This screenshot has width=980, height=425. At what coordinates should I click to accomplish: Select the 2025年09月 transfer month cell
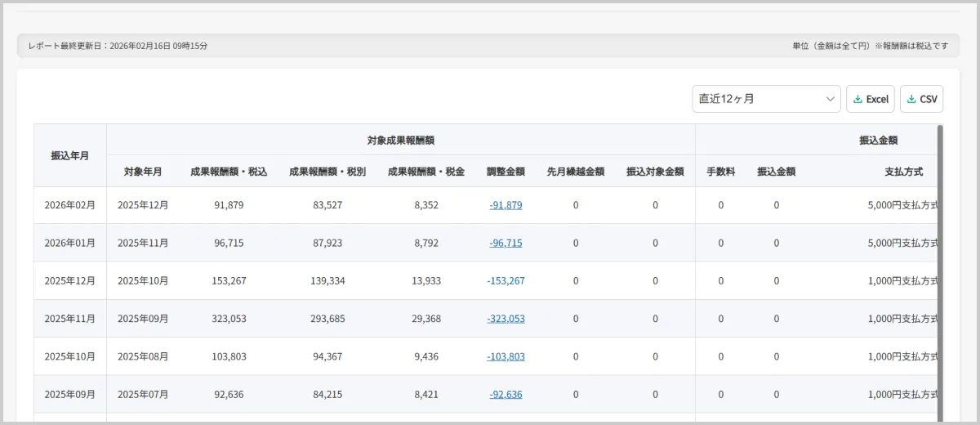tap(70, 394)
